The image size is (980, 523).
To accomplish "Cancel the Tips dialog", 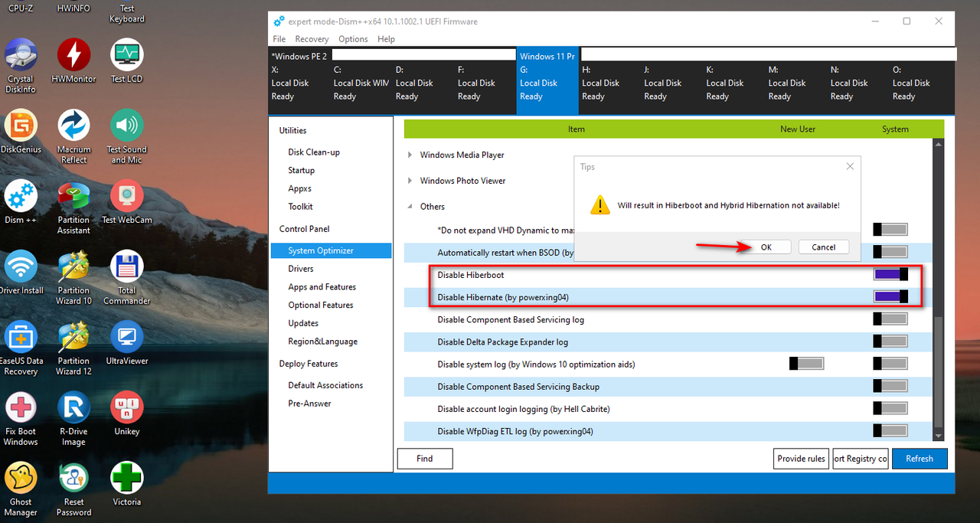I will click(x=824, y=247).
